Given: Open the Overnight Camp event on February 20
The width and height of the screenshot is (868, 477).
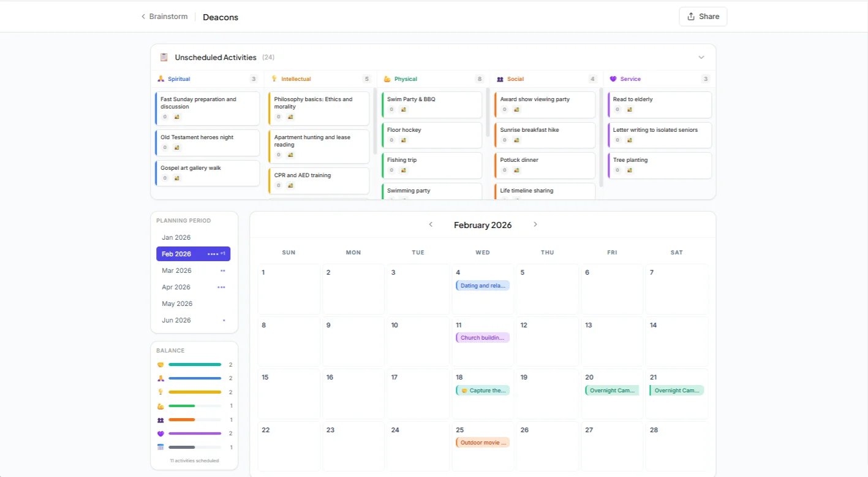Looking at the screenshot, I should pos(611,390).
